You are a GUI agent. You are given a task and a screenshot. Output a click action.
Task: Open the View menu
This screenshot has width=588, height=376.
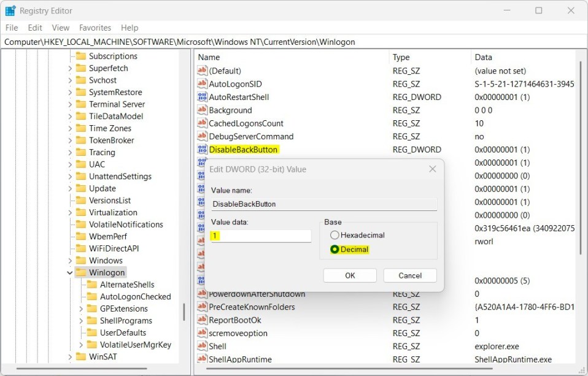60,28
